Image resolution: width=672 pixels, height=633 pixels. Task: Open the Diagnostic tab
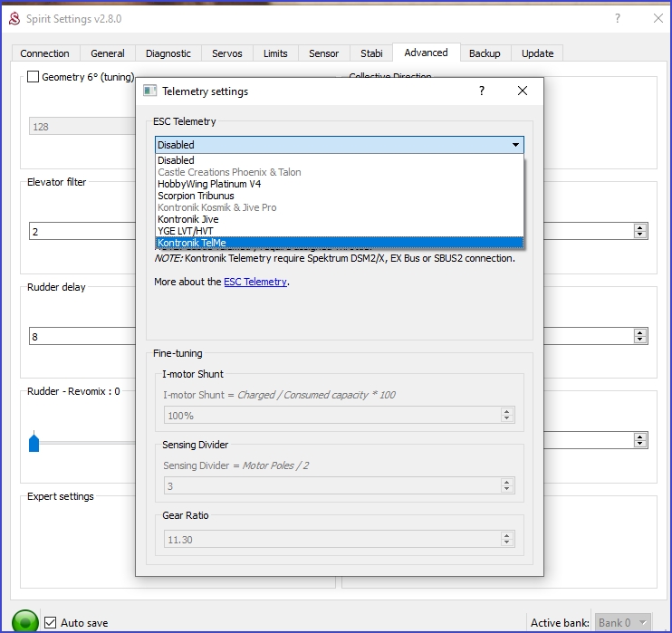[168, 53]
